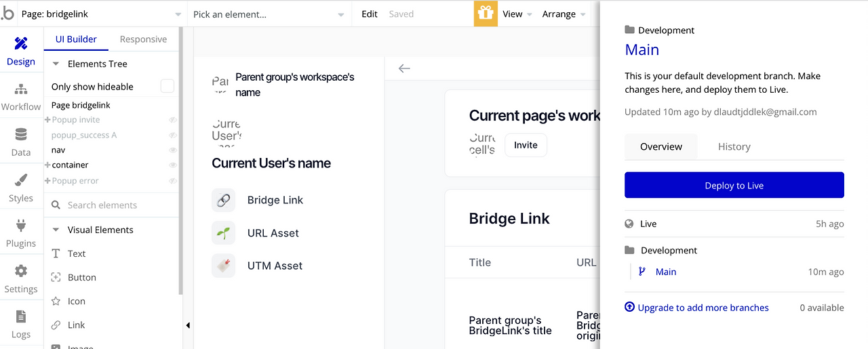Enable the Only show hideable checkbox
The image size is (868, 349).
[x=167, y=86]
